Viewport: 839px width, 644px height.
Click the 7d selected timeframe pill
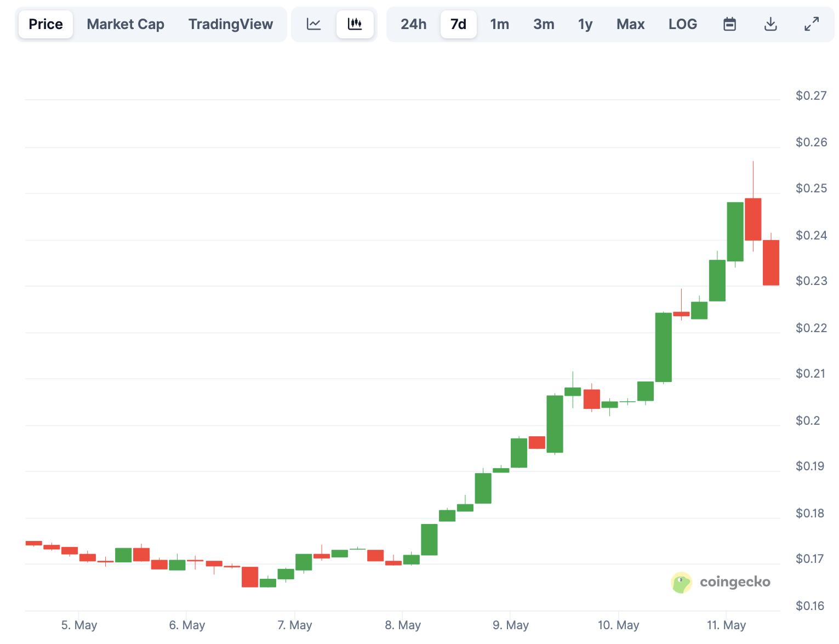(459, 24)
